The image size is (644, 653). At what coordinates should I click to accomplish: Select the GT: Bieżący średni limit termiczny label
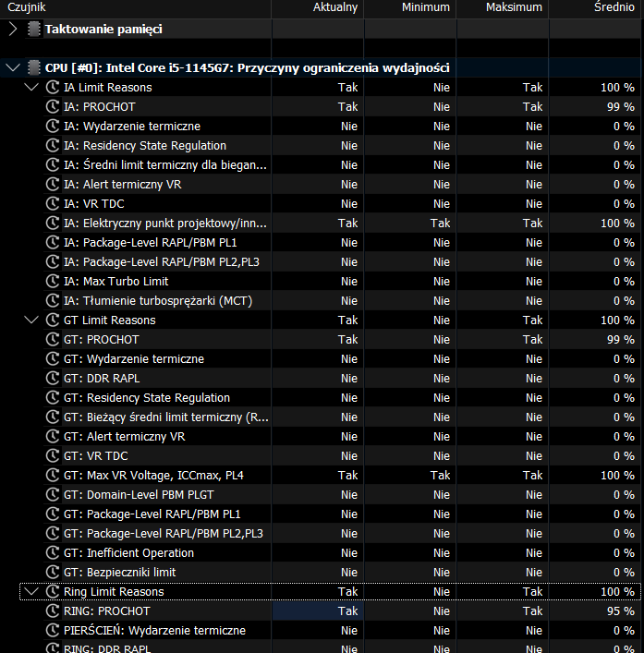(165, 417)
